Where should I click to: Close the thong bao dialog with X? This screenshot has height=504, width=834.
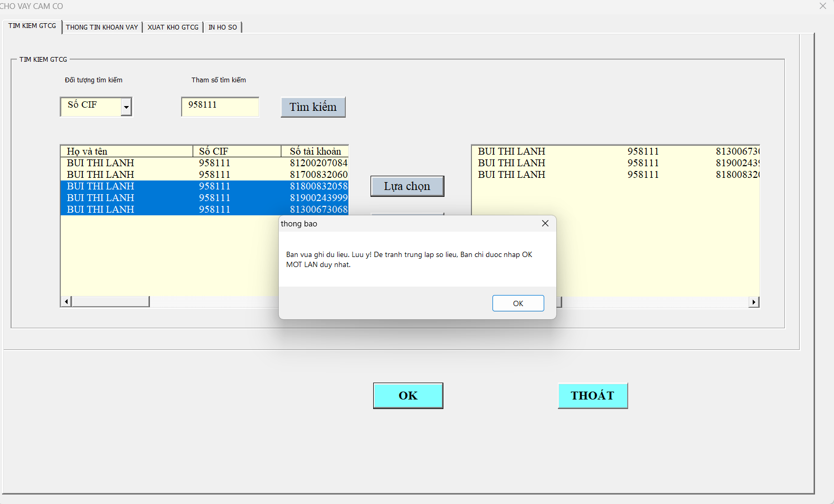545,224
